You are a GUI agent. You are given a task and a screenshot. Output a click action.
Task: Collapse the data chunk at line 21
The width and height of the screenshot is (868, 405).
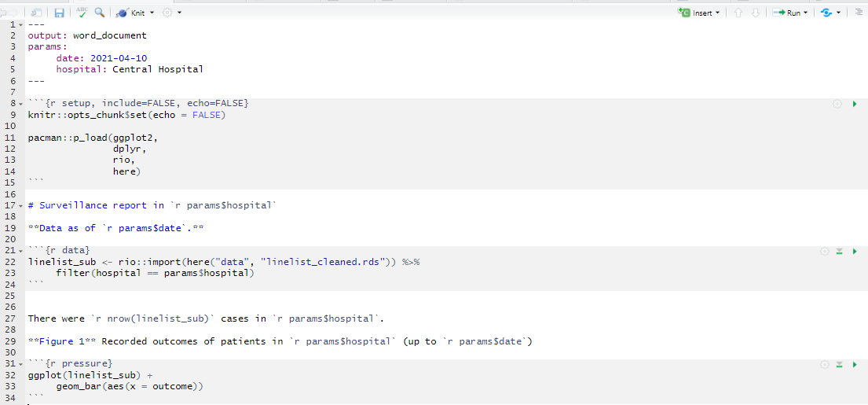point(20,251)
